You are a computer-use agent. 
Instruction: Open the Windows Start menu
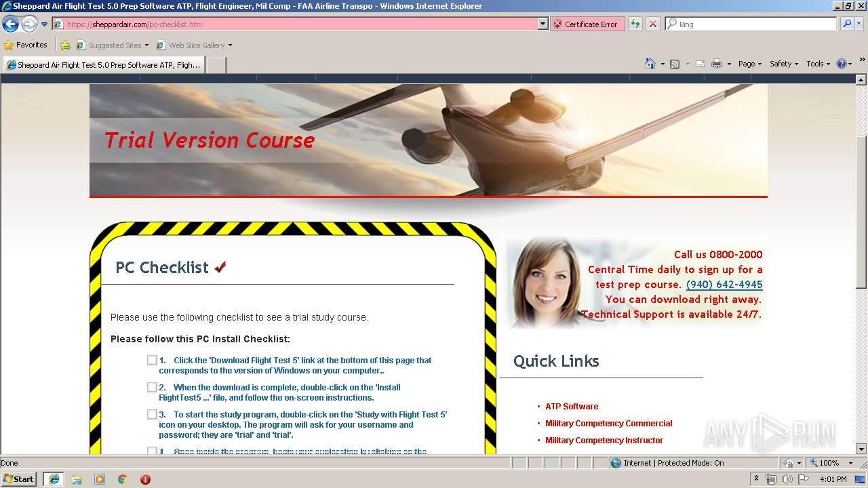click(19, 479)
